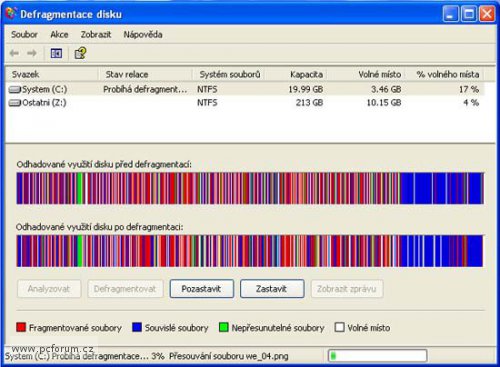Click the '17 %' free percentage value
Image resolution: width=500 pixels, height=367 pixels.
(469, 89)
